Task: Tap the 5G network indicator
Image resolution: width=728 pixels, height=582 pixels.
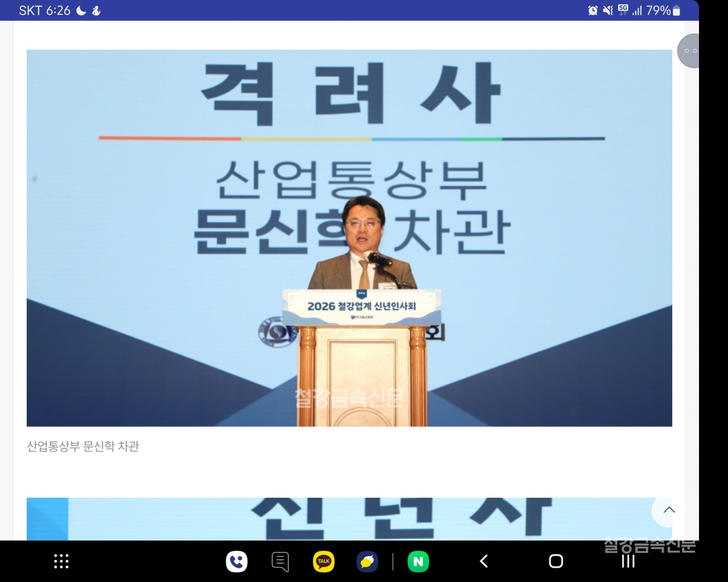Action: [x=623, y=10]
